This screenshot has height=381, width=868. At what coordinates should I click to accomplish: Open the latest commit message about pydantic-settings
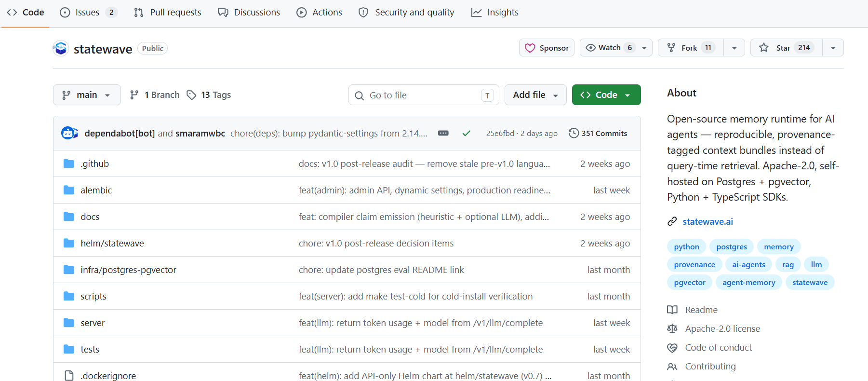329,134
